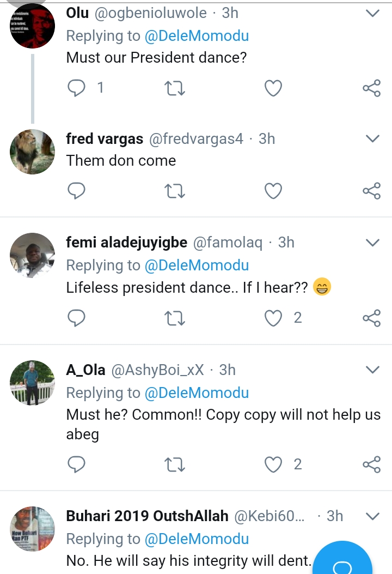The image size is (392, 574).
Task: Share Olu's tweet
Action: (371, 88)
